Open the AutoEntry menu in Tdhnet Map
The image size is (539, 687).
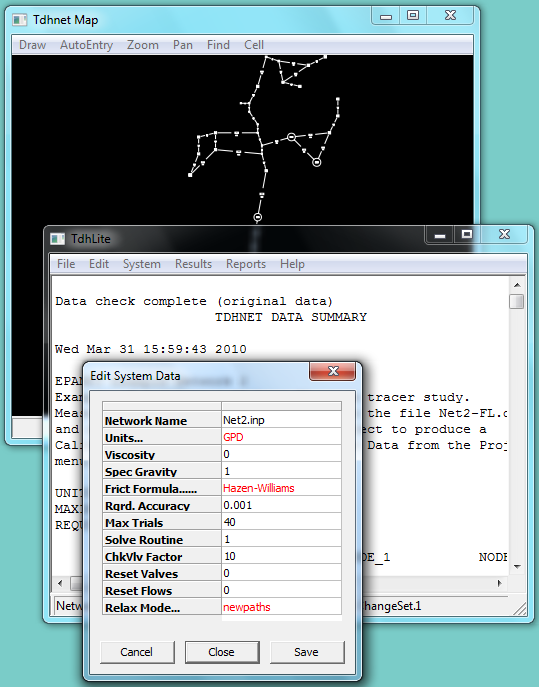click(86, 45)
